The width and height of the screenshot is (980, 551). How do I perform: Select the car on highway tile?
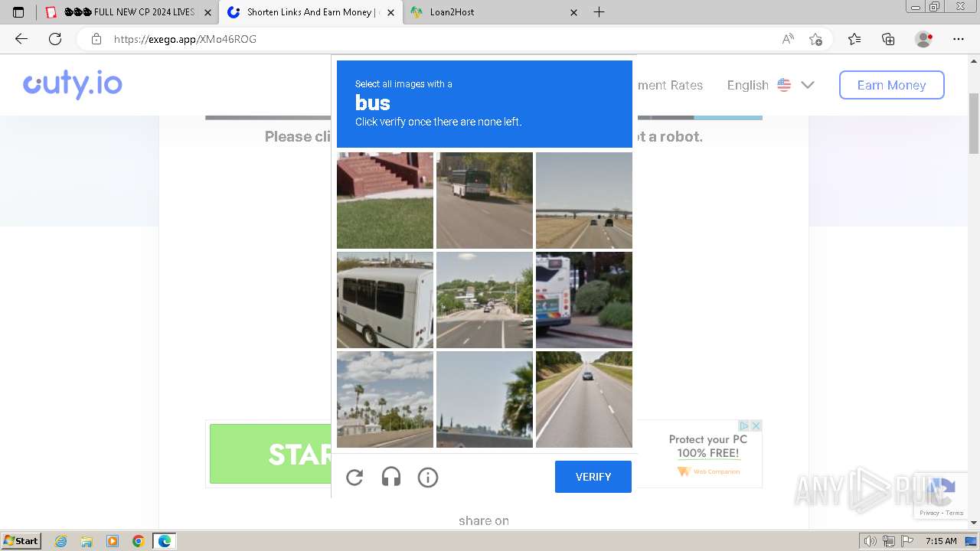[584, 399]
